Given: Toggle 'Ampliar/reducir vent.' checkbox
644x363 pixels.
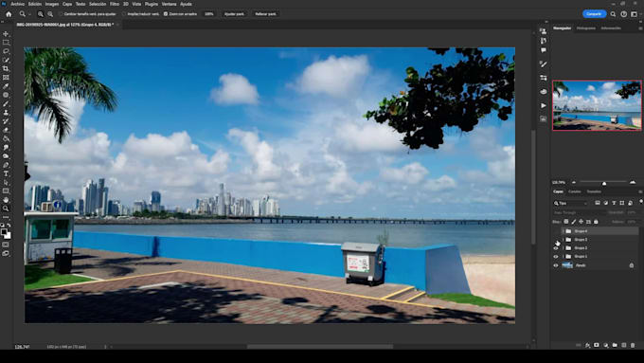Looking at the screenshot, I should (x=124, y=14).
